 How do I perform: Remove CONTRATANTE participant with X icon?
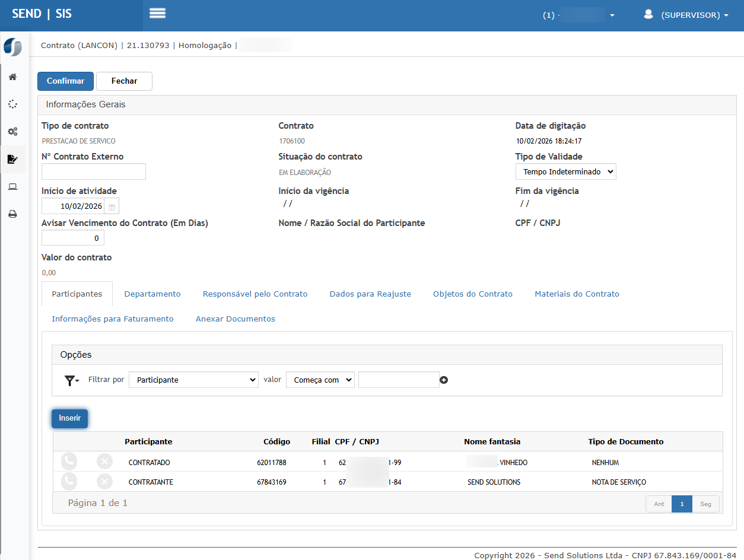coord(104,482)
